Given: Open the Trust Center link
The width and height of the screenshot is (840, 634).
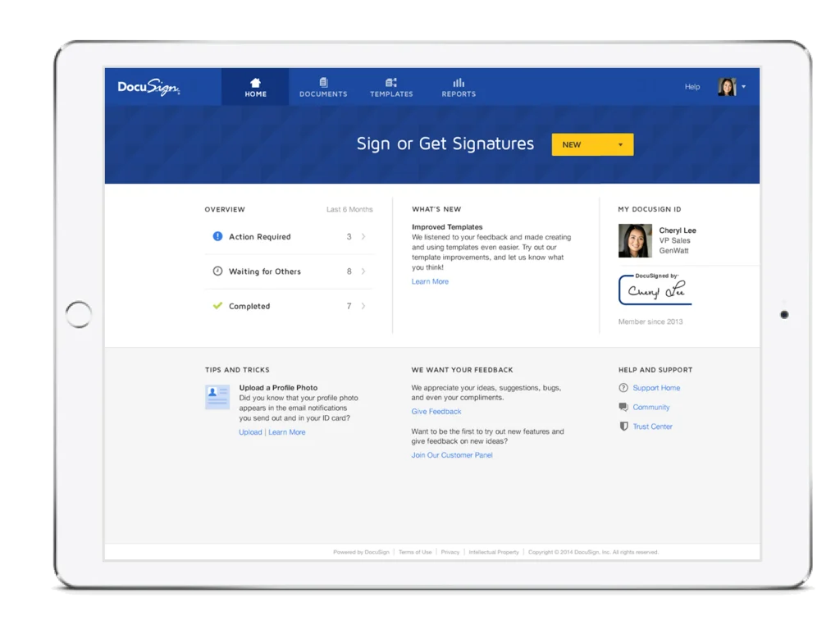Looking at the screenshot, I should (x=652, y=426).
